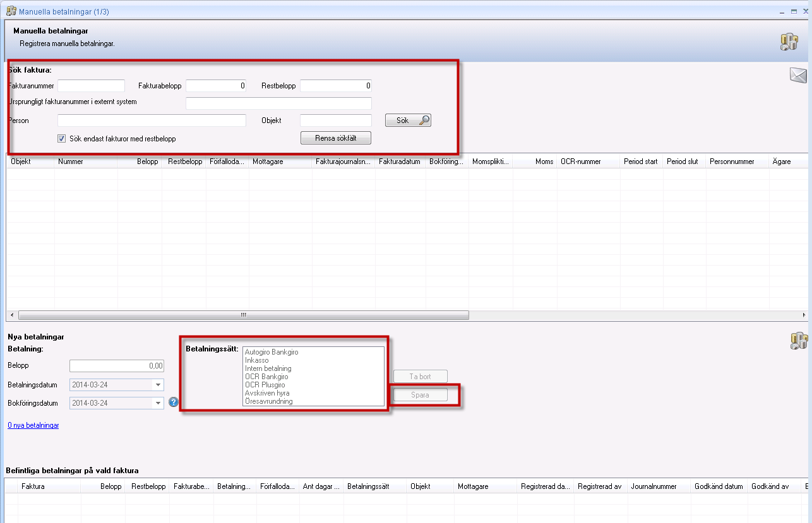Screen dimensions: 812x523
Task: Click the coins icon in the header
Action: [789, 42]
